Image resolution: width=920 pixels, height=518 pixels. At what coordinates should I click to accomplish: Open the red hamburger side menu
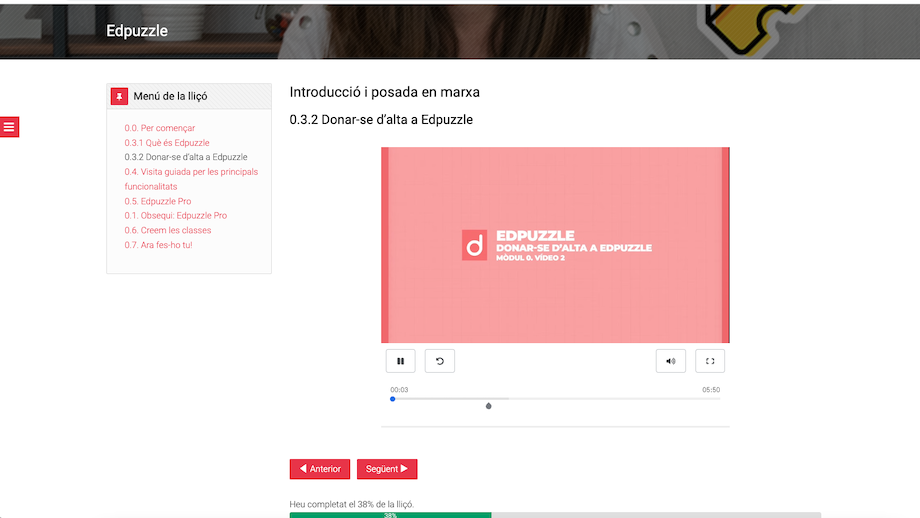pos(9,127)
